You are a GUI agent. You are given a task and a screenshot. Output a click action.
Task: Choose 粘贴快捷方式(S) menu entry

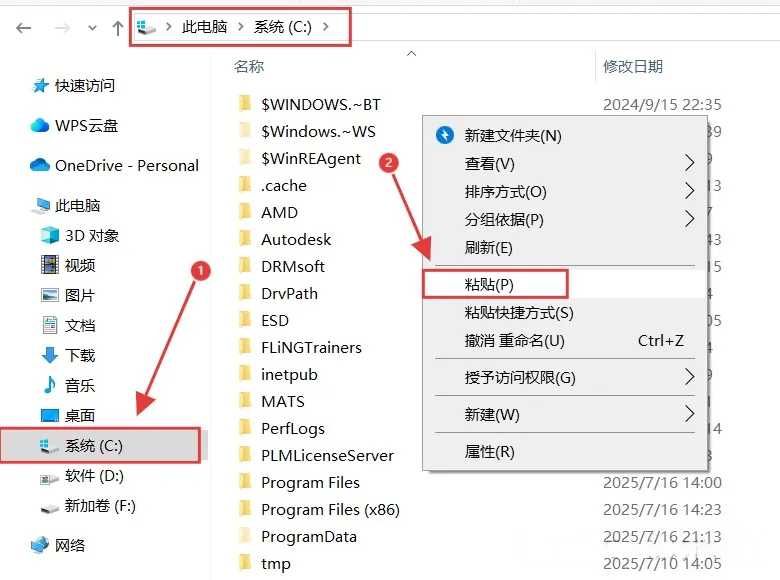tap(565, 312)
